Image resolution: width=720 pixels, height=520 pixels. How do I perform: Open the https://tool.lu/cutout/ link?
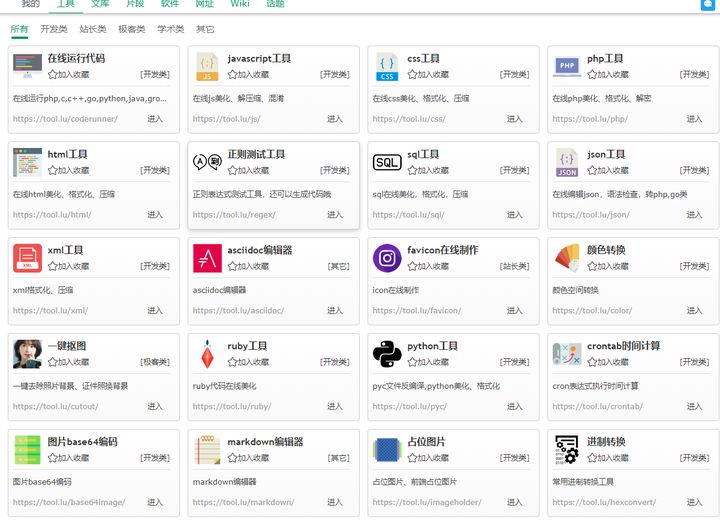coord(56,407)
